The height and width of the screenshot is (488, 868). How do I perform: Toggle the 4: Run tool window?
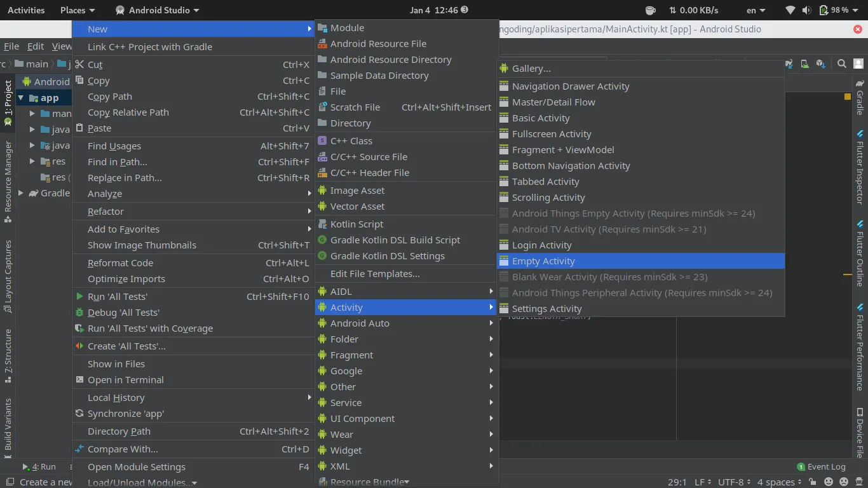39,467
